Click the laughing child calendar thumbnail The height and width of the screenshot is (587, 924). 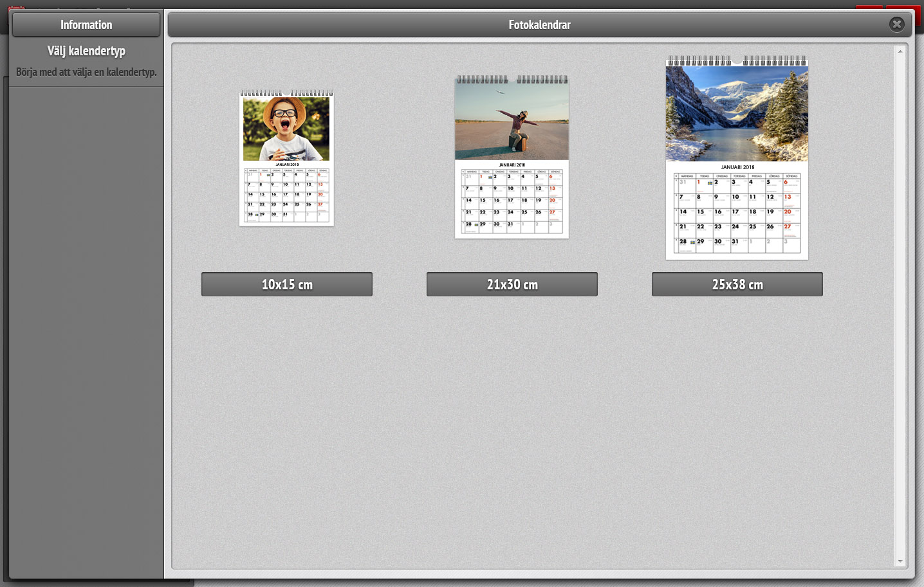point(286,158)
